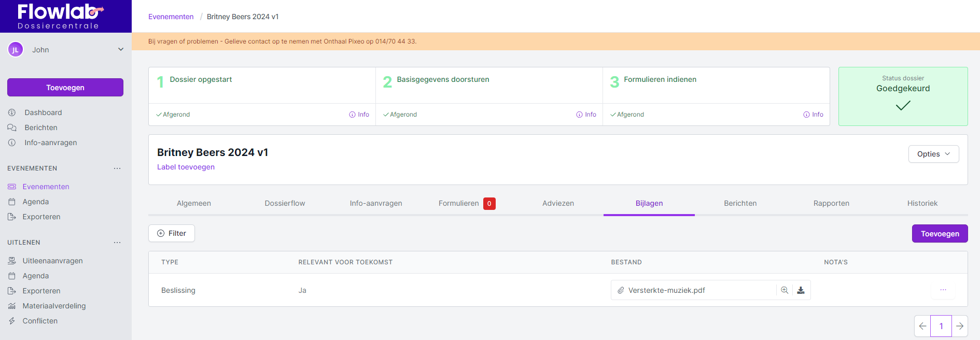Click the Toevoegen button above attachments table

[x=940, y=234]
